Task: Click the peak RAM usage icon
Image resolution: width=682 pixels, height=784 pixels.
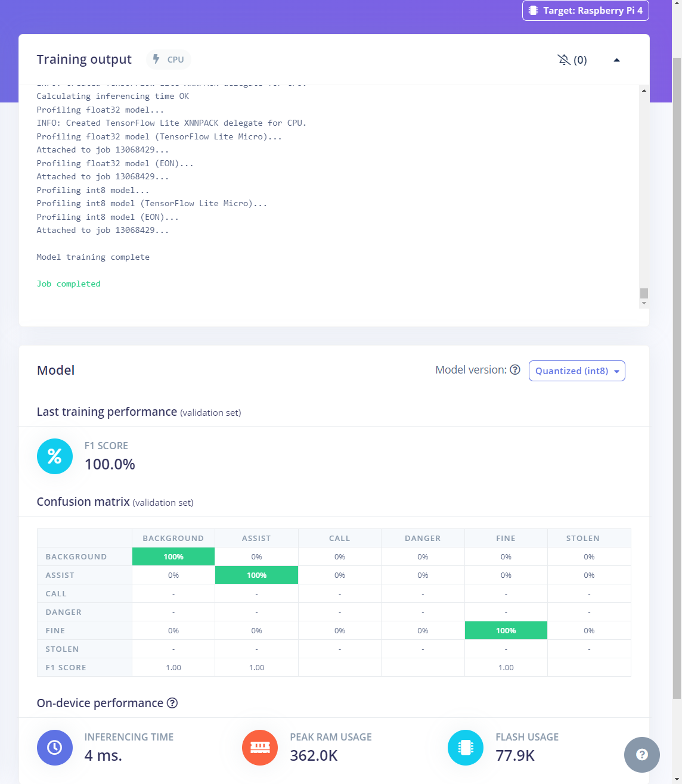Action: coord(260,747)
